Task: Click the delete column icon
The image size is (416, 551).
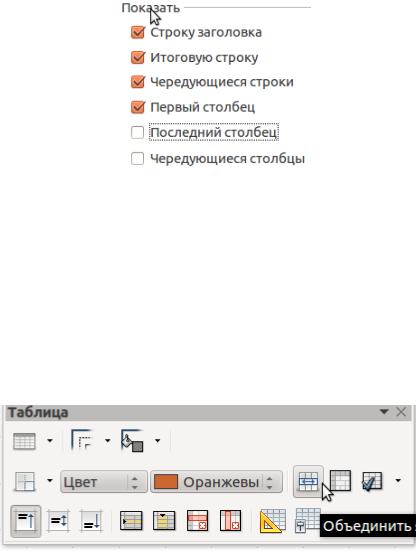Action: click(x=230, y=520)
